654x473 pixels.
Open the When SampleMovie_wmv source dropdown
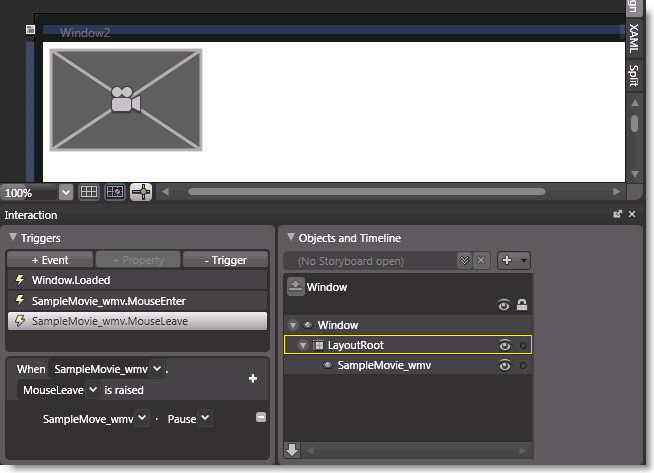[x=157, y=369]
